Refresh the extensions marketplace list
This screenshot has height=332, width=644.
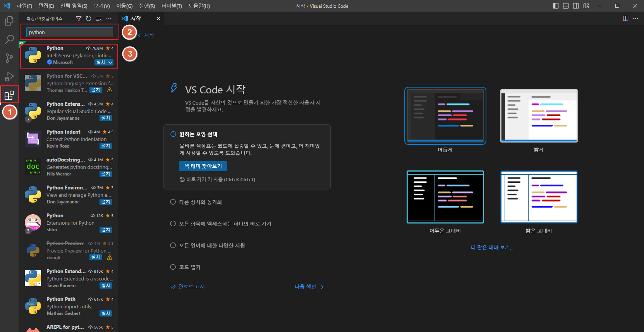tap(89, 19)
